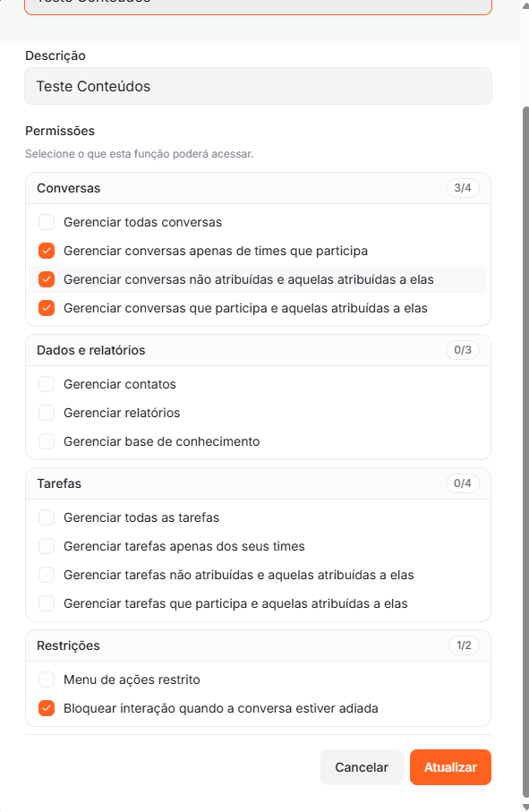Check Gerenciar todas as tarefas
The image size is (529, 812).
click(47, 517)
